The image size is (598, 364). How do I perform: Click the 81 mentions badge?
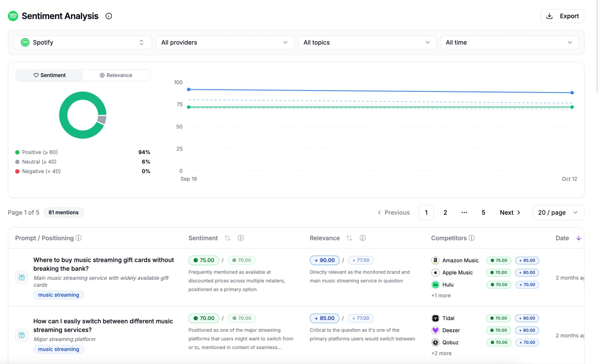pyautogui.click(x=64, y=212)
